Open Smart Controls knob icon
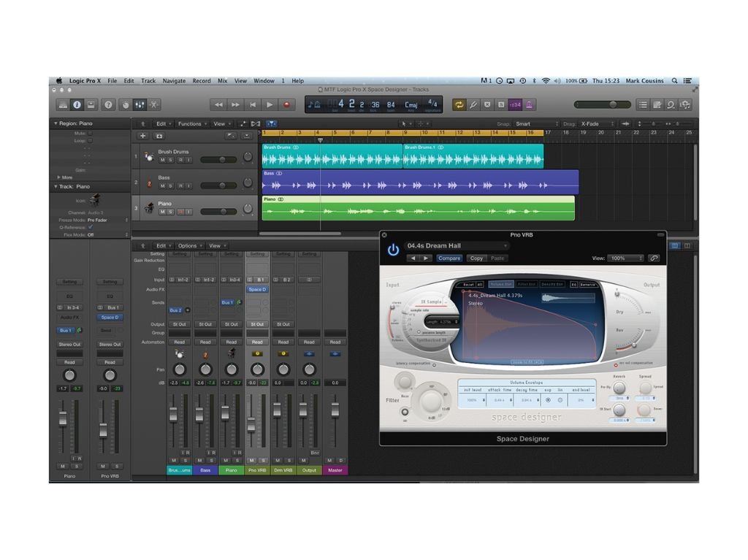Image resolution: width=748 pixels, height=560 pixels. coord(126,104)
